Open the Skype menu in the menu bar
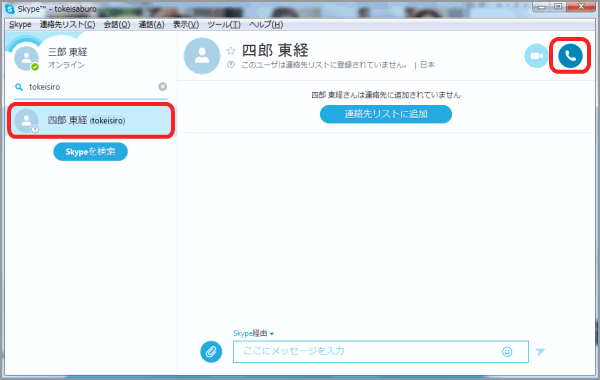 pos(20,24)
